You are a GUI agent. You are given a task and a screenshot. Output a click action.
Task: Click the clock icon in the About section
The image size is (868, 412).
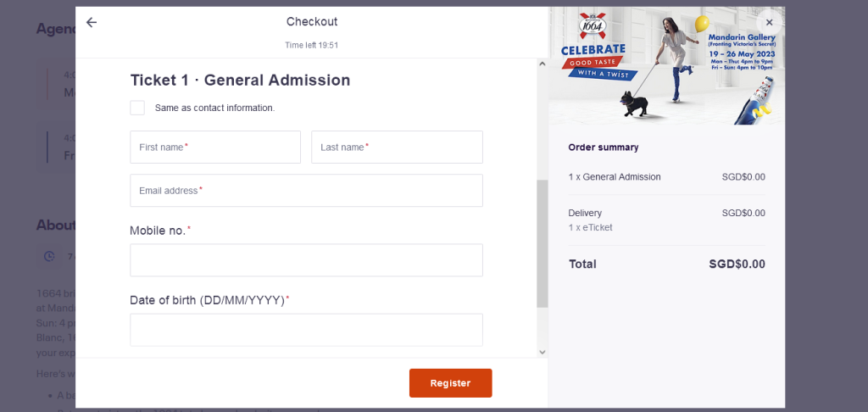49,256
